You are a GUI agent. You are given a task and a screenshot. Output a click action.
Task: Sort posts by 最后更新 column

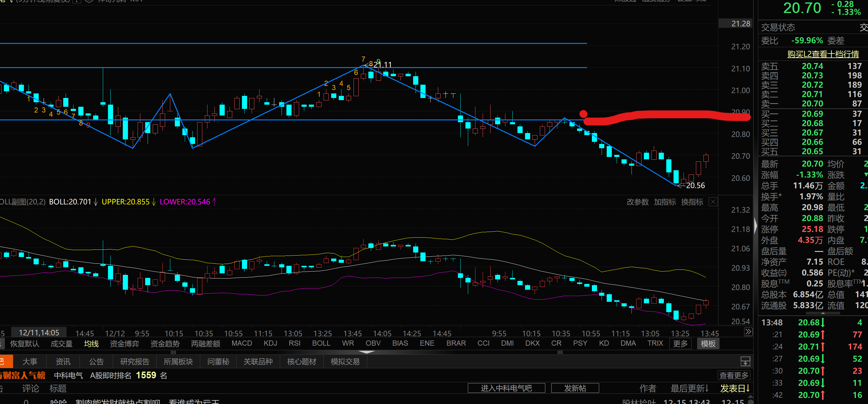click(690, 388)
